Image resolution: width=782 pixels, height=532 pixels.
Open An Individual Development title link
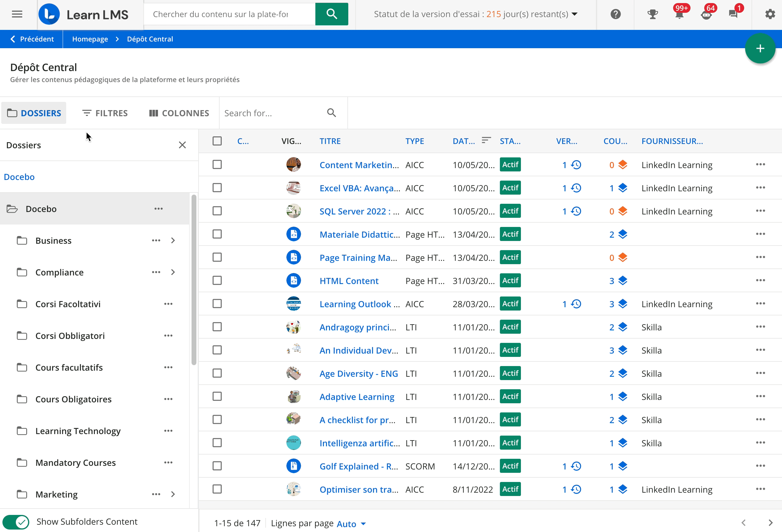359,350
